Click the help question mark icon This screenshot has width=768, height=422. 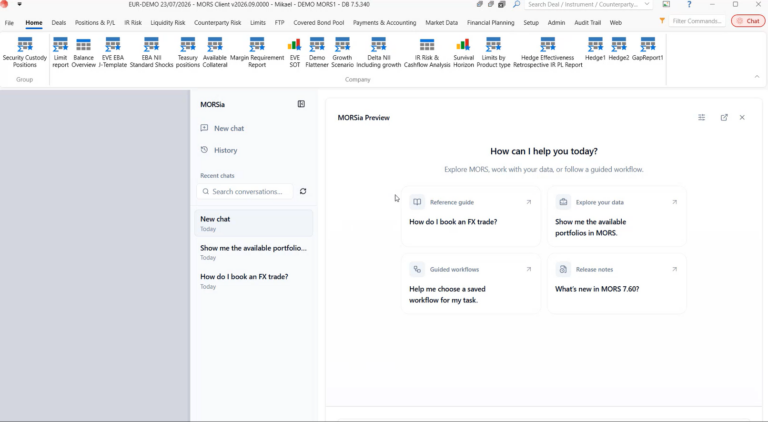689,4
